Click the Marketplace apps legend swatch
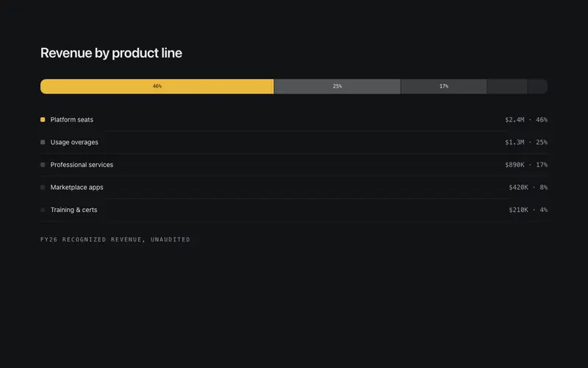The width and height of the screenshot is (588, 368). pyautogui.click(x=43, y=188)
